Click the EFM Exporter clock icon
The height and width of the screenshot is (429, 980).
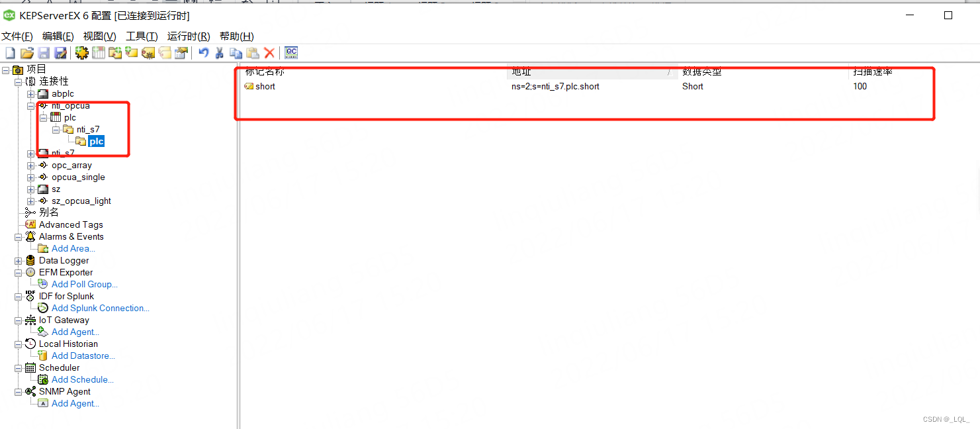30,272
